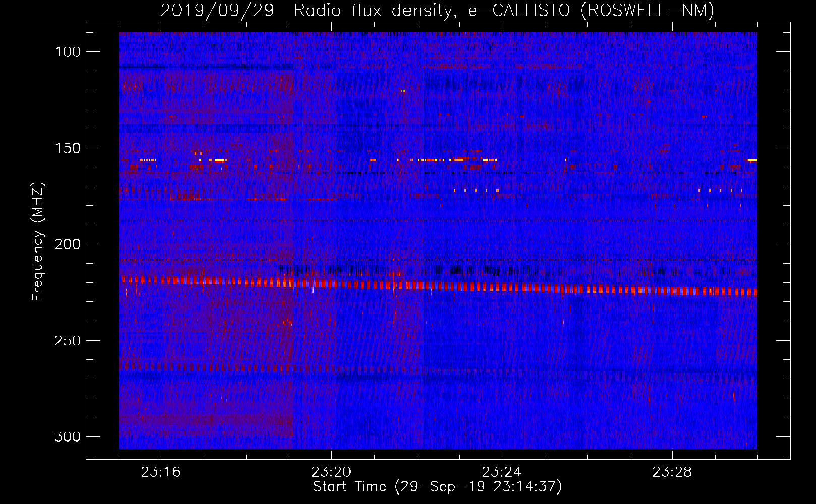Click the 23:16 time tick label
Viewport: 816px width, 504px height.
point(161,472)
